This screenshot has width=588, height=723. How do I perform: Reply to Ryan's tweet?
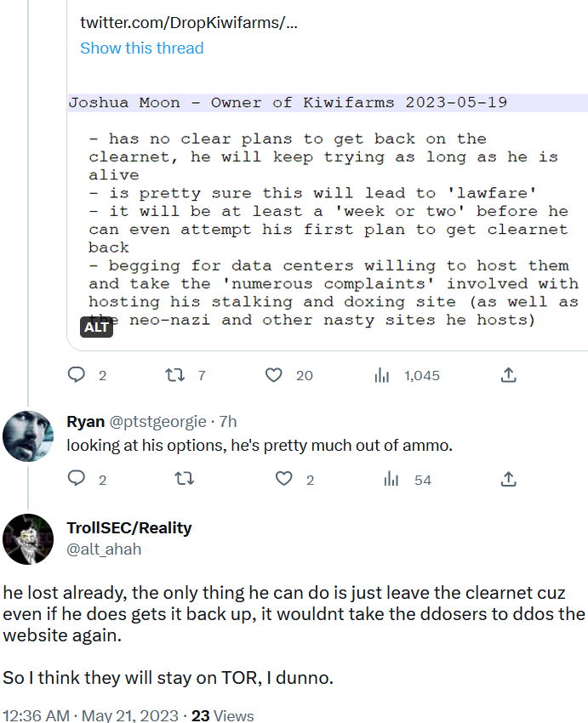click(77, 480)
